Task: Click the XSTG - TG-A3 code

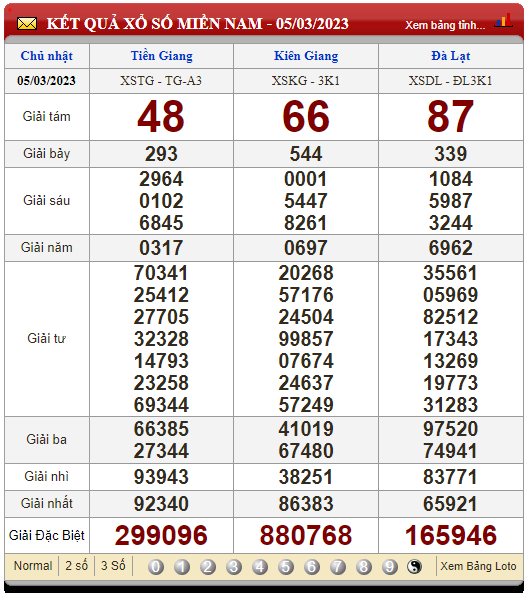Action: [x=161, y=81]
